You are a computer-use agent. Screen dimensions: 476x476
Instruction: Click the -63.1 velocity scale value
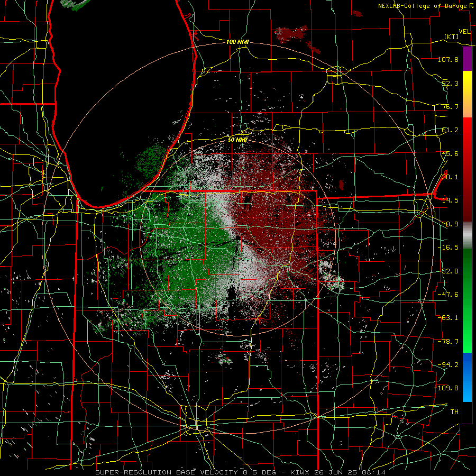tap(448, 318)
